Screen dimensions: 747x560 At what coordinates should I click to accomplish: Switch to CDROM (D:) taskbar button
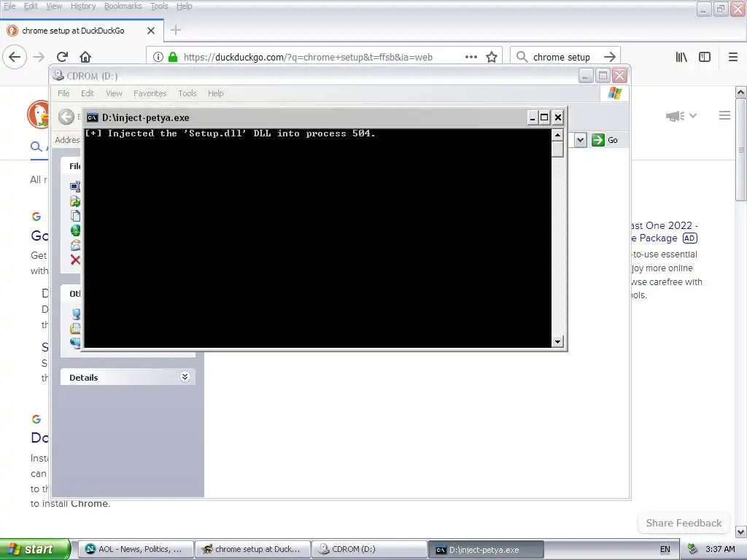(x=369, y=549)
